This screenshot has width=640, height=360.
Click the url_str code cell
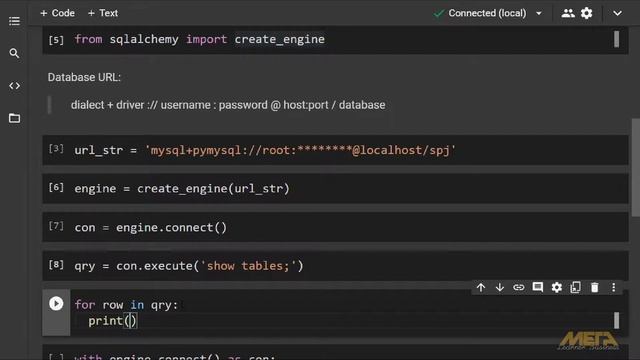click(x=335, y=150)
